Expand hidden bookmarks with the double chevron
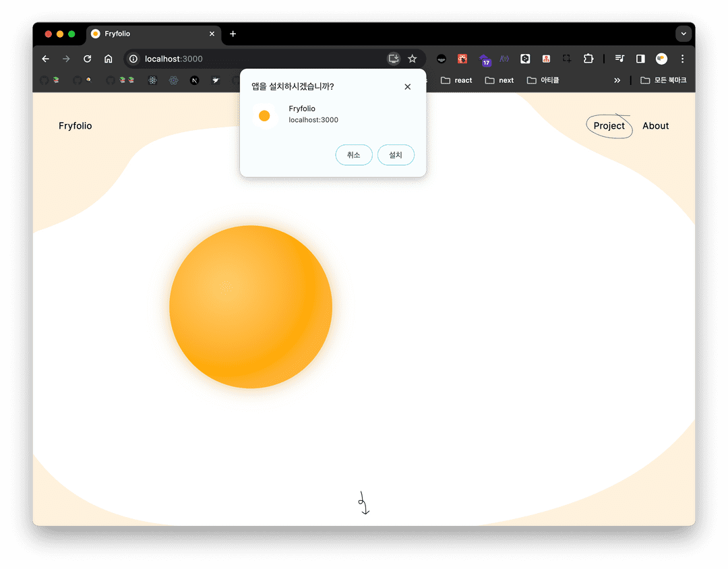The height and width of the screenshot is (569, 728). pyautogui.click(x=617, y=80)
